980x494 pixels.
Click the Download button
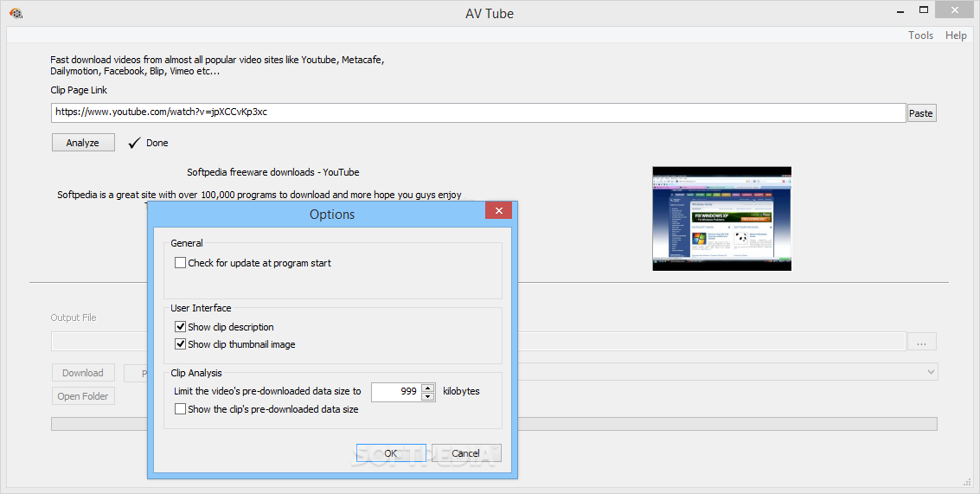tap(82, 373)
